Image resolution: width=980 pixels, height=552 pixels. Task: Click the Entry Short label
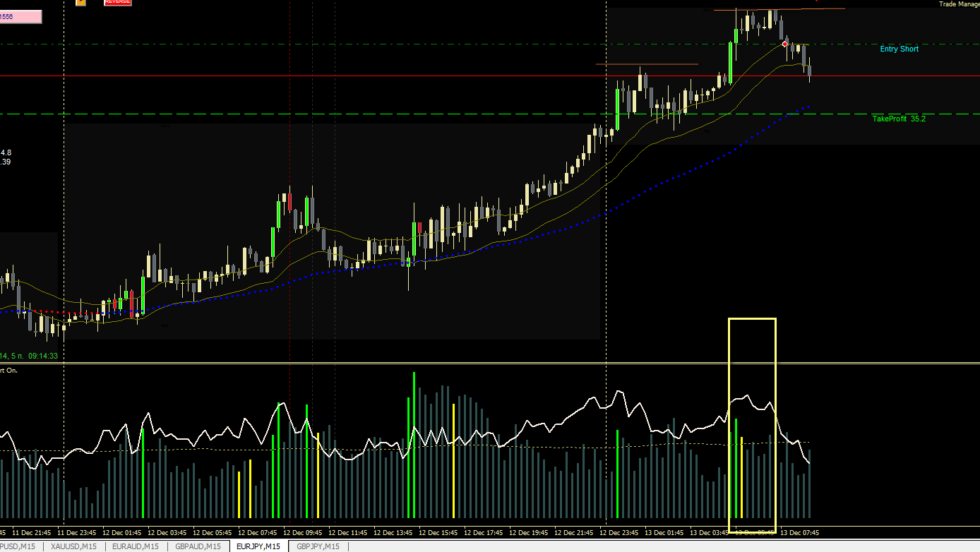[899, 49]
